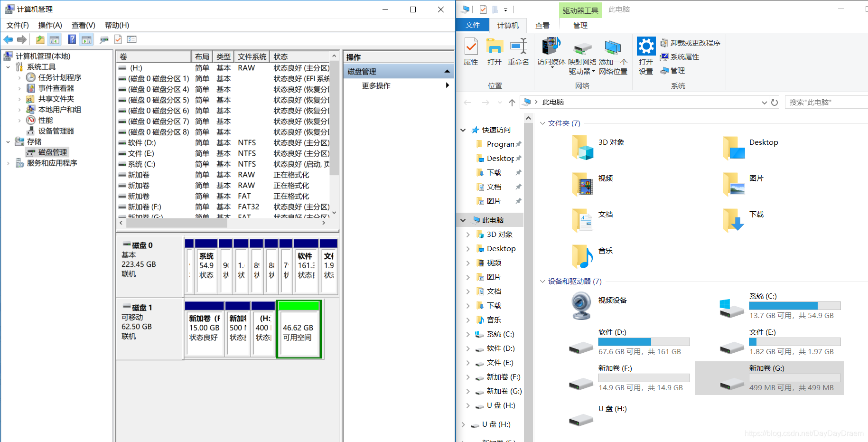Click Manage (管理) in System ribbon group
This screenshot has height=442, width=868.
click(673, 71)
